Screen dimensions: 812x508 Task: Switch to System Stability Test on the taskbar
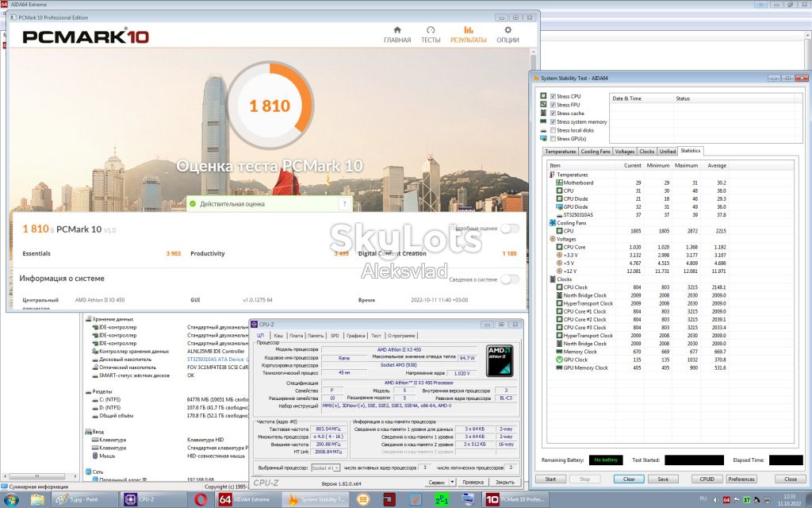click(316, 500)
